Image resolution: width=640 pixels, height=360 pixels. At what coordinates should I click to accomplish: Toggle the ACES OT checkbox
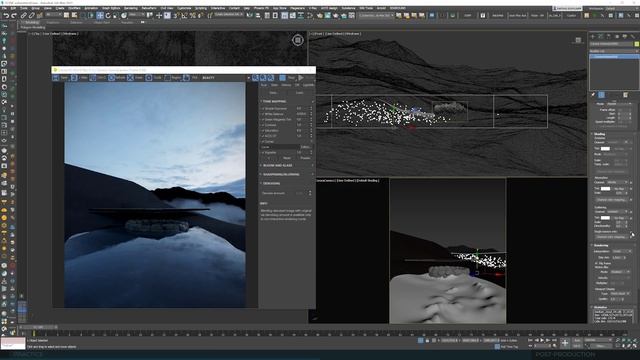pyautogui.click(x=263, y=136)
